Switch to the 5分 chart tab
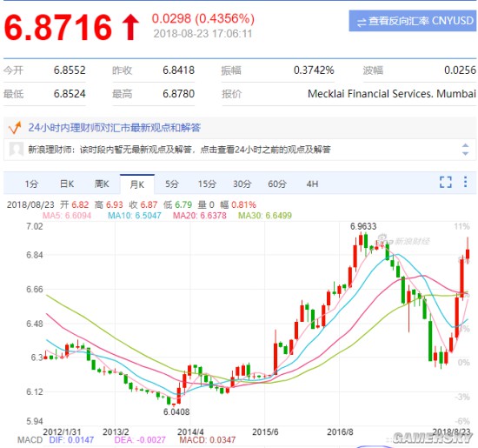Viewport: 478px width, 448px height. [x=172, y=184]
